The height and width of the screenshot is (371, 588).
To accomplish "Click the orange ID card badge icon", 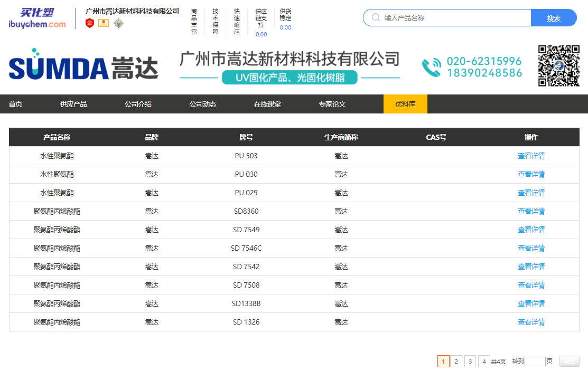I will pos(104,23).
